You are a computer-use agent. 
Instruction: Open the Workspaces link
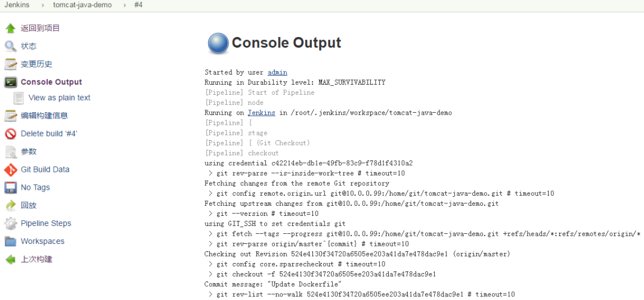(x=43, y=241)
